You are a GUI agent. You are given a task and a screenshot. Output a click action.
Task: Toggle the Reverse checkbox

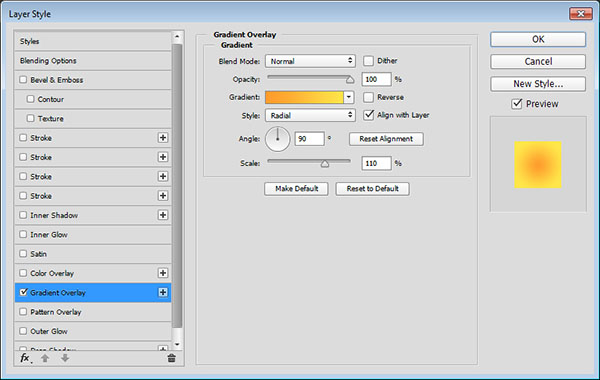pyautogui.click(x=368, y=97)
